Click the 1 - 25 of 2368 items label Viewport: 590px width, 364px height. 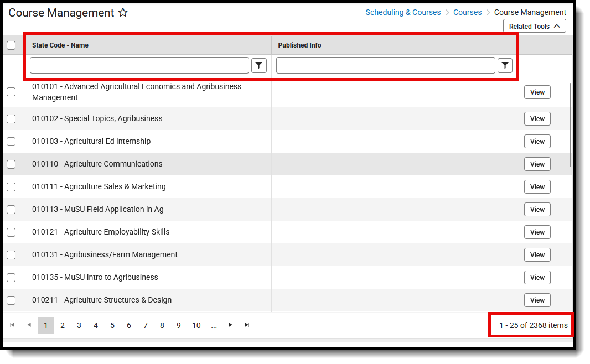tap(533, 325)
